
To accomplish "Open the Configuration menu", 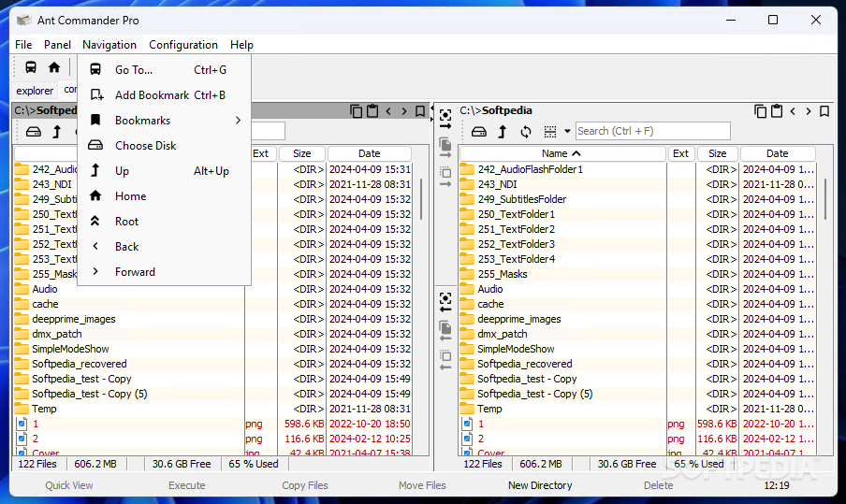I will pyautogui.click(x=182, y=45).
